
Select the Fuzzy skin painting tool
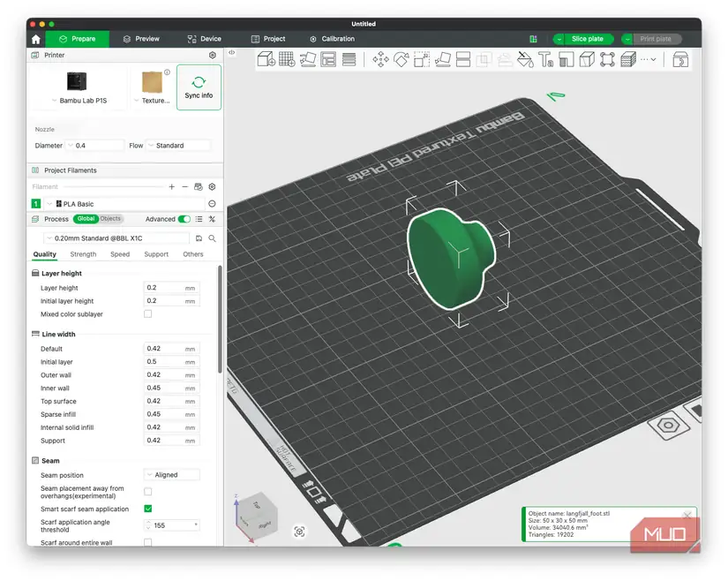[x=628, y=59]
